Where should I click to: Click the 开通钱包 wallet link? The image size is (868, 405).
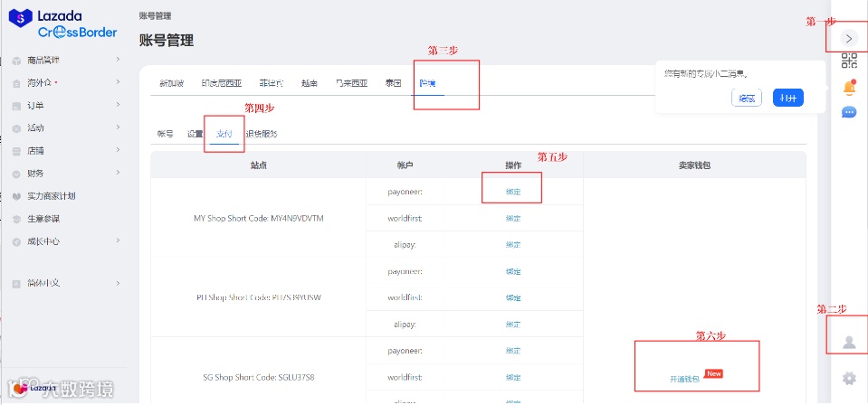coord(685,379)
